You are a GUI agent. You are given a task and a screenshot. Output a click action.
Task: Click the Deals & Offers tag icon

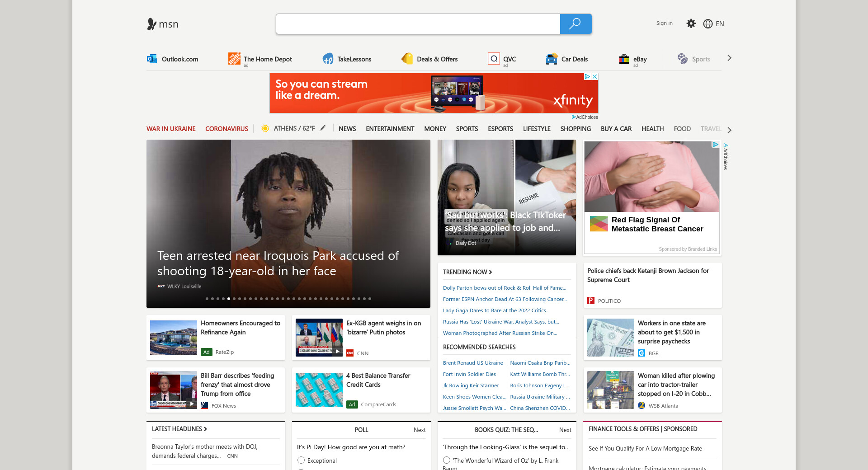tap(407, 59)
